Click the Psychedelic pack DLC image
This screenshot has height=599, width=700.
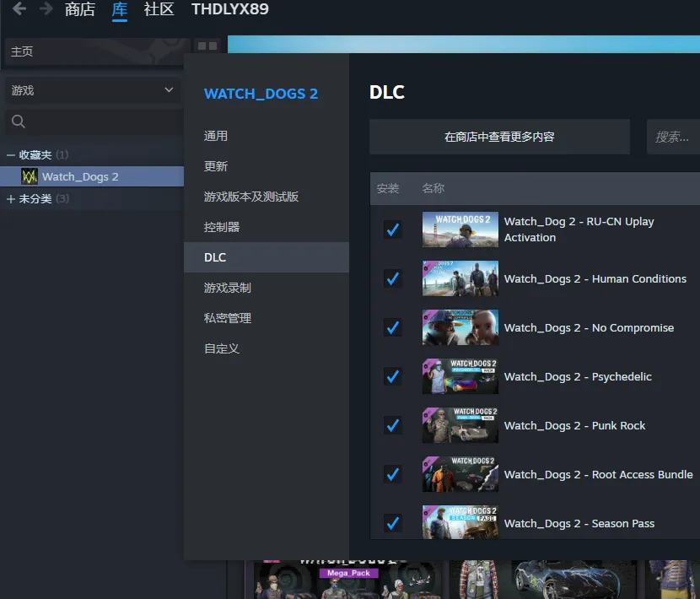[460, 376]
